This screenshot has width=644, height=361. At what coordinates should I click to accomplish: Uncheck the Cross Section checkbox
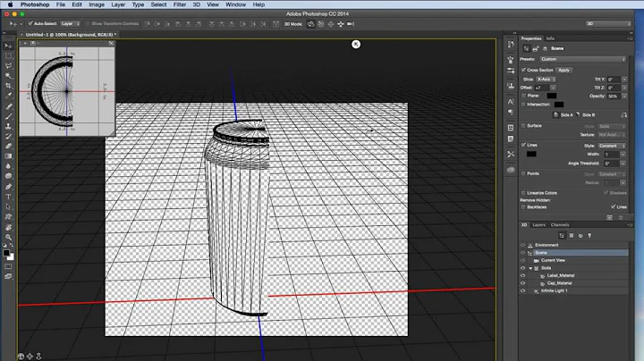(523, 71)
